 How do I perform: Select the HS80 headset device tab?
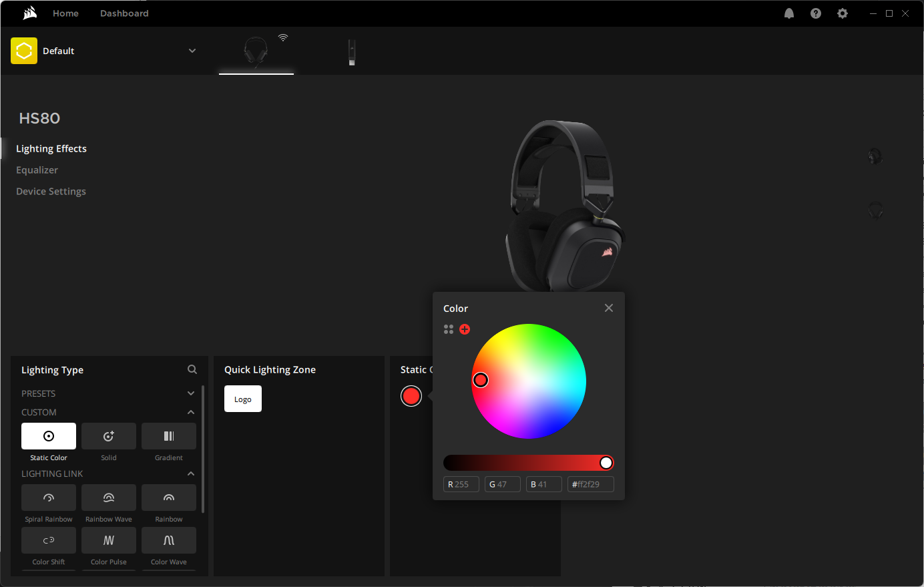[256, 51]
